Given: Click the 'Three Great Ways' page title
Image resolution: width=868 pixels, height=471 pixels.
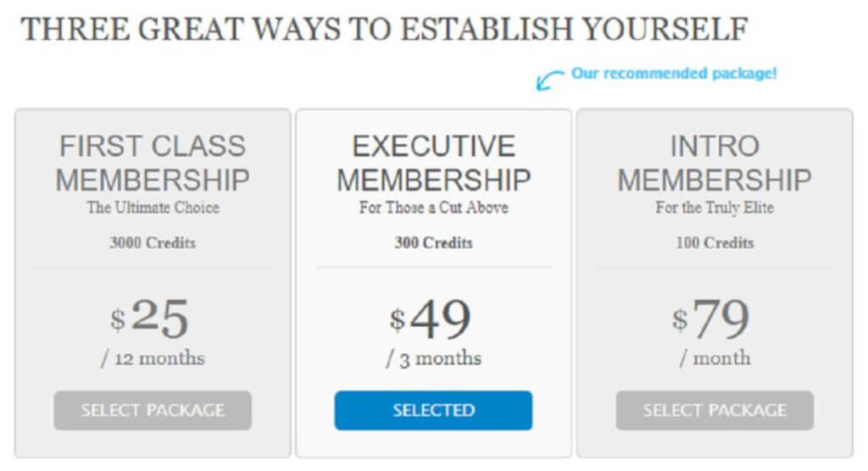Looking at the screenshot, I should 384,29.
